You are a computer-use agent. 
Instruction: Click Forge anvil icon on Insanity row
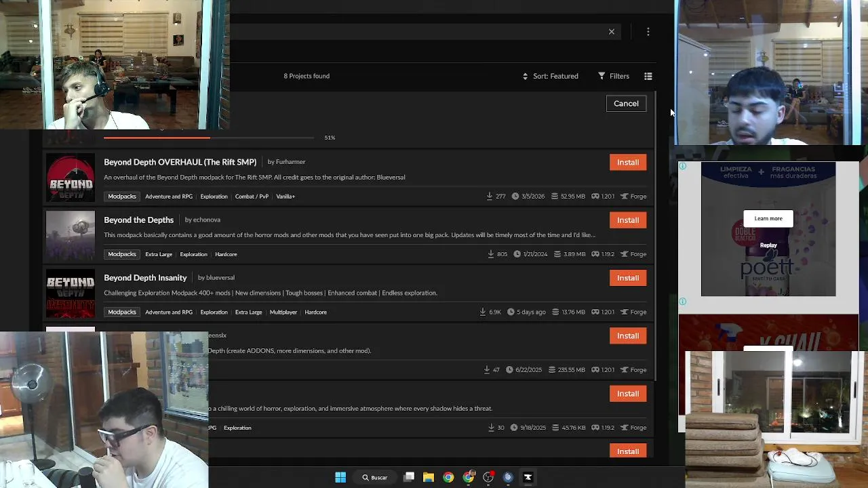[625, 312]
